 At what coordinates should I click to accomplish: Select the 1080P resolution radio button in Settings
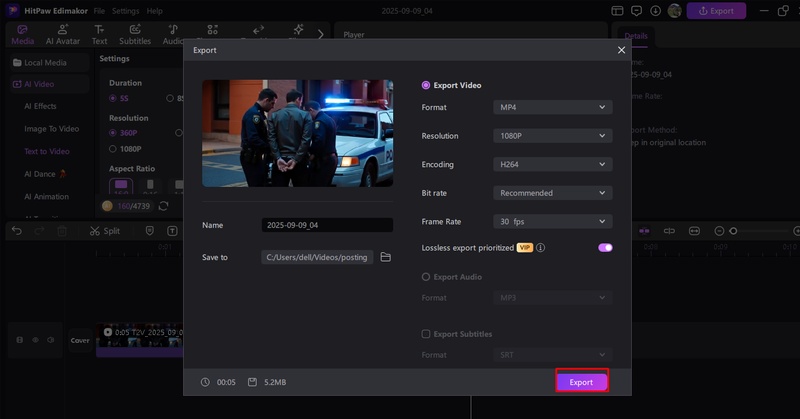113,149
